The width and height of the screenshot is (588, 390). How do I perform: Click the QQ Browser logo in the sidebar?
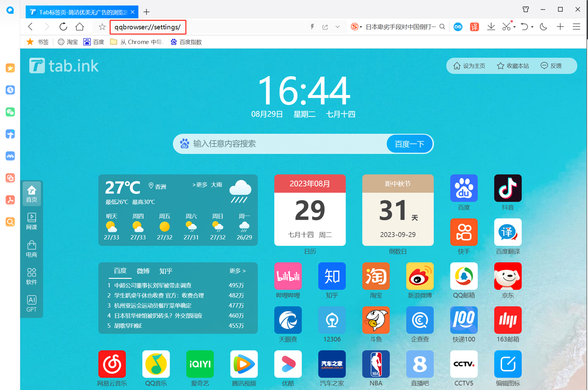coord(10,10)
